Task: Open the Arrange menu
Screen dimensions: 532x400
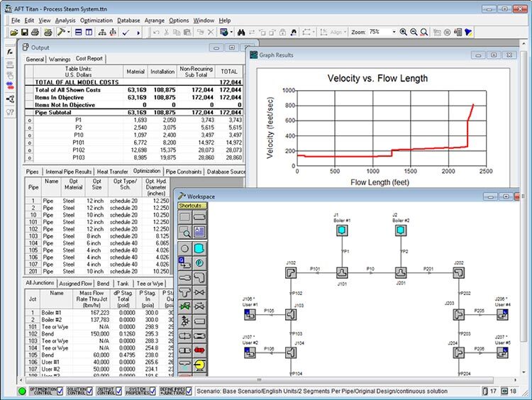Action: (x=154, y=21)
